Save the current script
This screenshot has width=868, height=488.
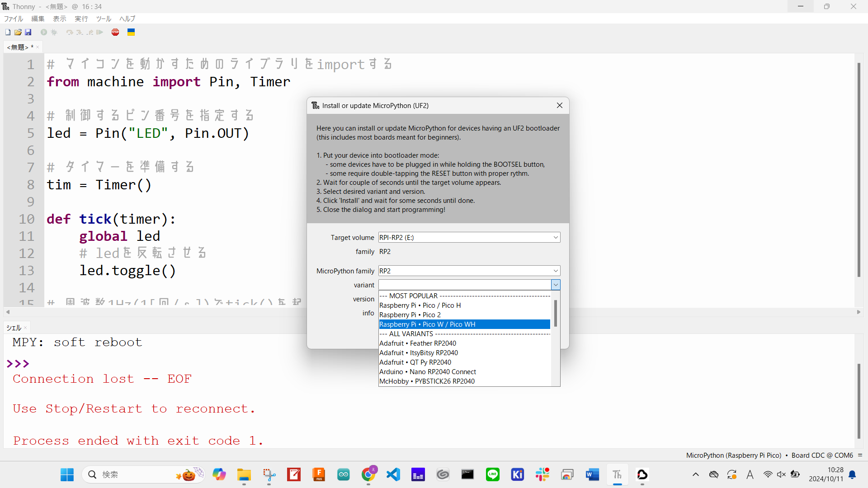(28, 32)
